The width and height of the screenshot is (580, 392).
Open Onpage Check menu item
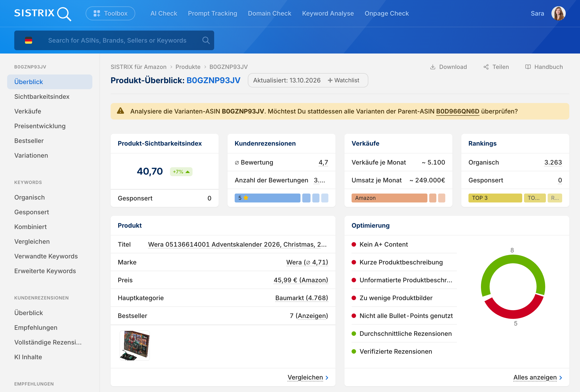coord(387,13)
